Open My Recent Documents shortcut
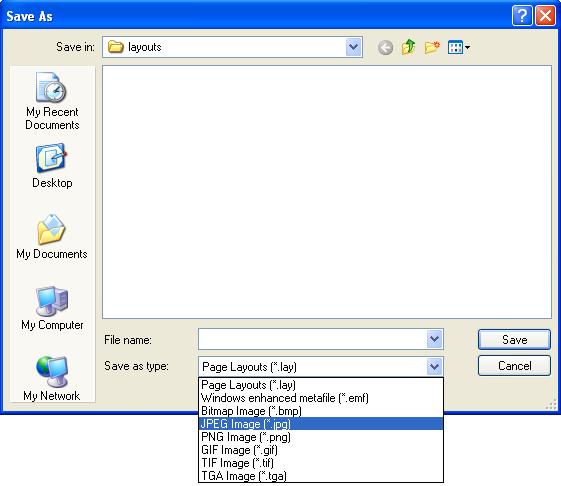This screenshot has height=486, width=561. point(52,101)
